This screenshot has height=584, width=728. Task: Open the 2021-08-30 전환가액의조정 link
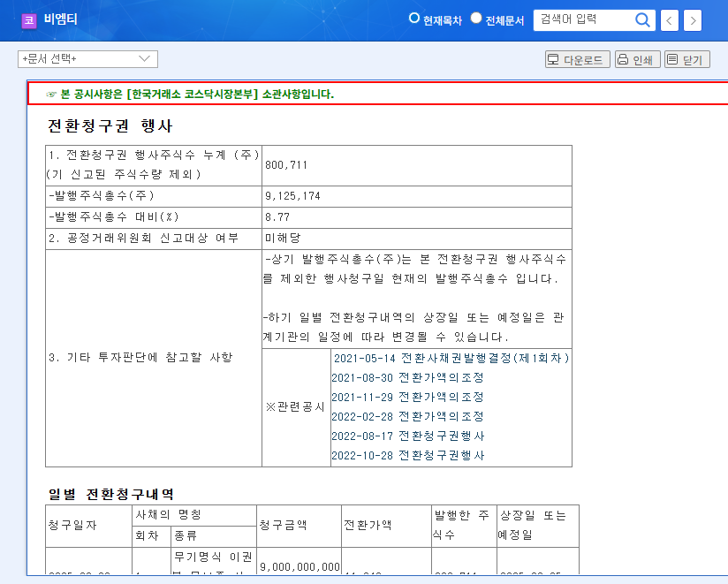tap(406, 378)
